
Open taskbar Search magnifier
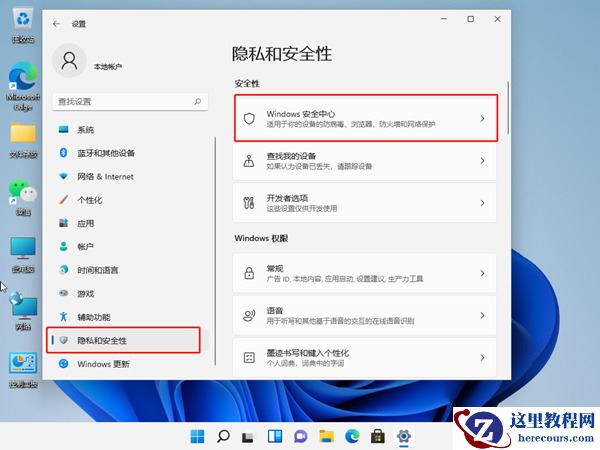coord(223,436)
